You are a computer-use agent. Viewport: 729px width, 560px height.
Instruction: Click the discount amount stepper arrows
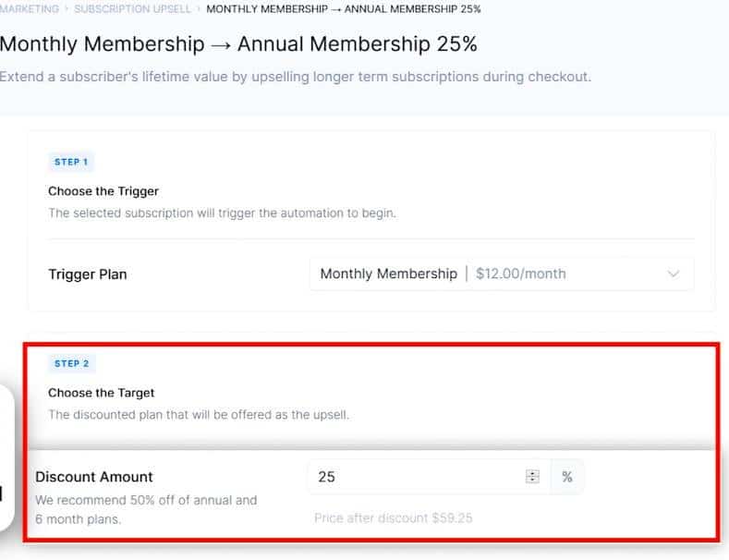tap(532, 477)
